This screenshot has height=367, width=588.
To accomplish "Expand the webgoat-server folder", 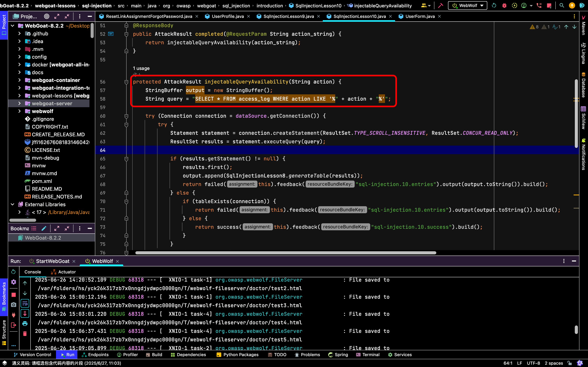I will point(19,103).
